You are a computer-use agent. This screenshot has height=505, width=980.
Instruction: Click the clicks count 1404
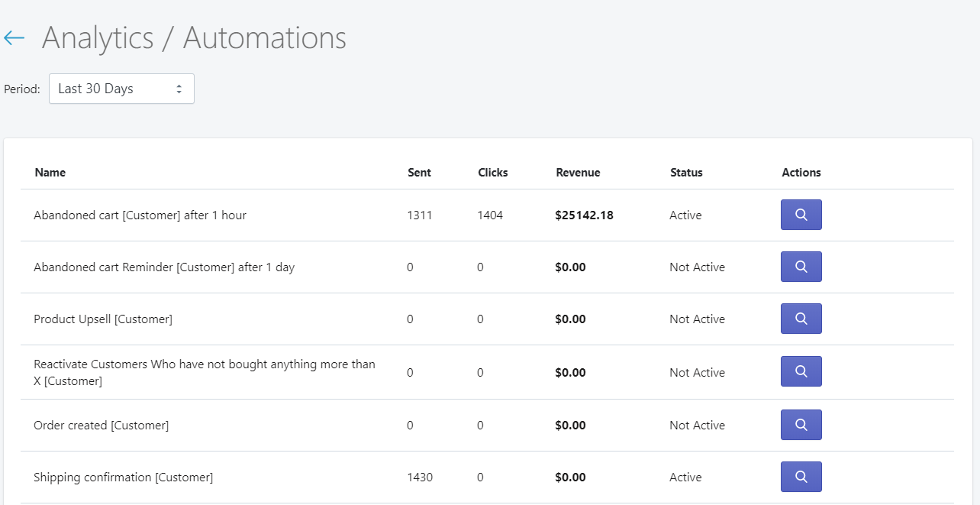[x=490, y=215]
